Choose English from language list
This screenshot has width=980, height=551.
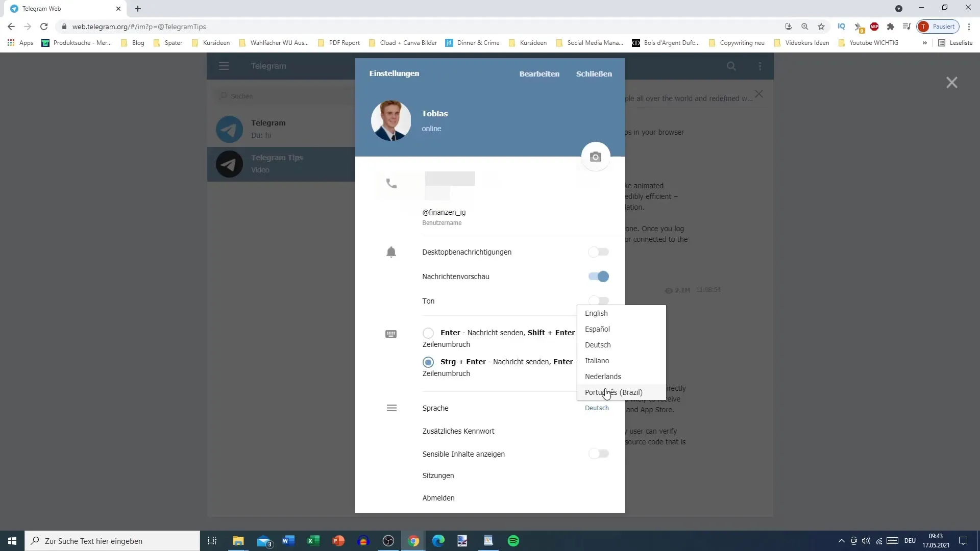tap(621, 313)
